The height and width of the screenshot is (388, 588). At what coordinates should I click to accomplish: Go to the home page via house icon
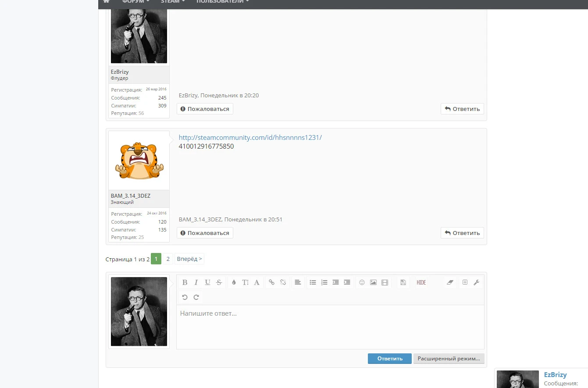click(106, 2)
